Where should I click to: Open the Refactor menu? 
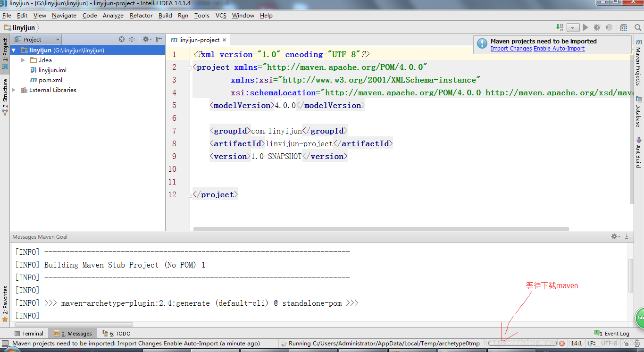click(141, 15)
